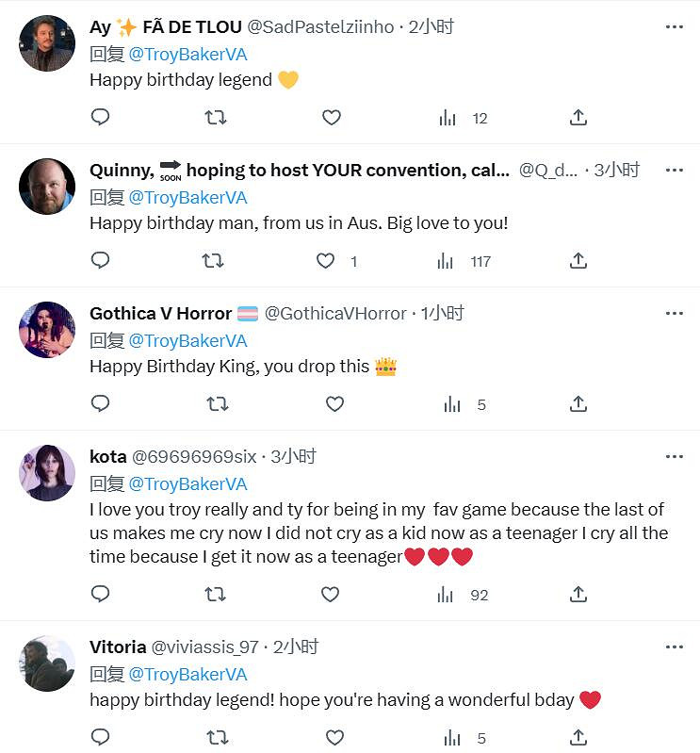Screen dimensions: 700x753
Task: Open @TroyBakerVA link in Vitoria's reply
Action: (187, 674)
